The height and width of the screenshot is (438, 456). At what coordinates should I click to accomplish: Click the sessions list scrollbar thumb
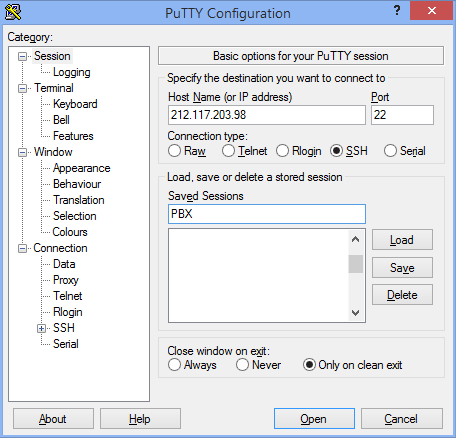point(356,264)
